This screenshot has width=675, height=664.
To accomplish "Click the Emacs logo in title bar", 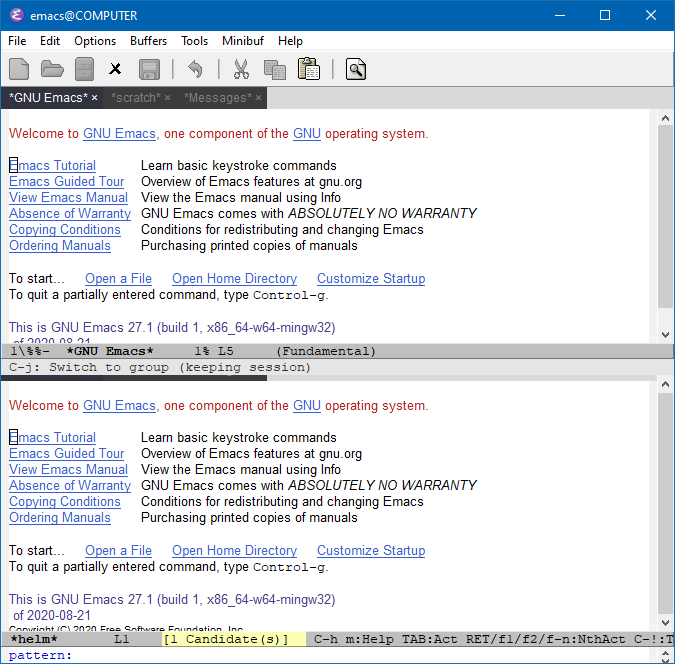I will (16, 16).
